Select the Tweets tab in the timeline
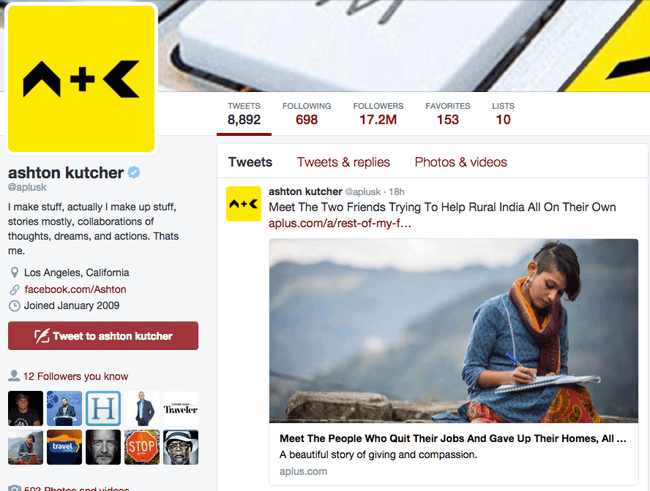 point(250,162)
